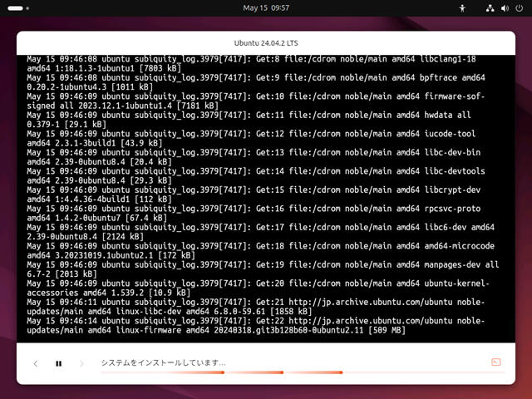Click the installation progress bar
The image size is (532, 399).
(303, 372)
